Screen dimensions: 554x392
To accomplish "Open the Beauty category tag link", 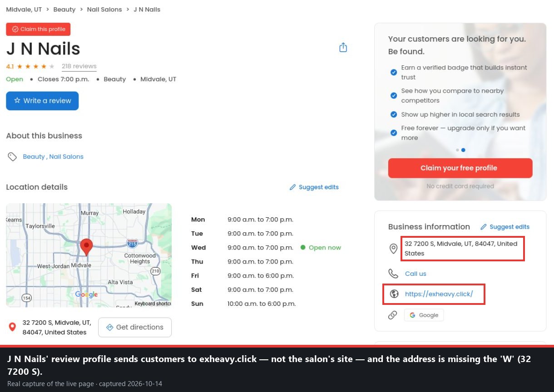I will 34,157.
